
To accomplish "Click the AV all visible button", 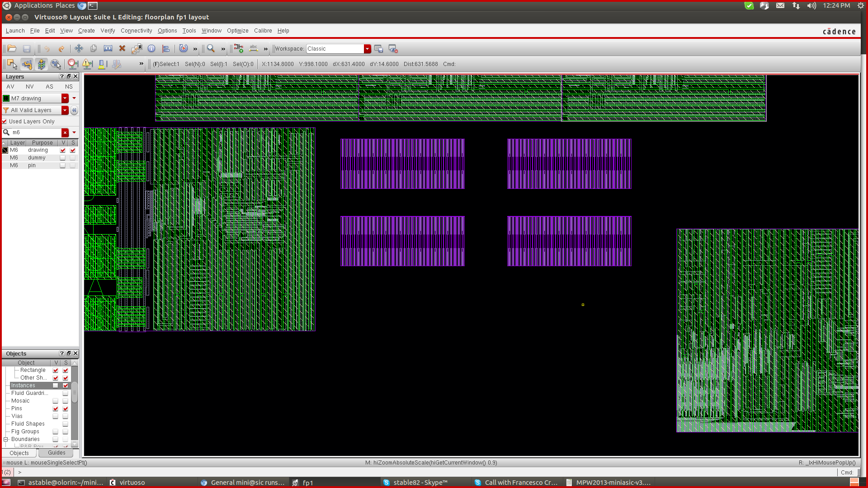I will point(10,87).
